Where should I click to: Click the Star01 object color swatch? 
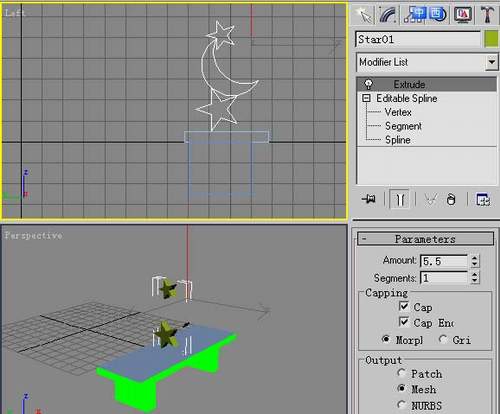pyautogui.click(x=491, y=39)
